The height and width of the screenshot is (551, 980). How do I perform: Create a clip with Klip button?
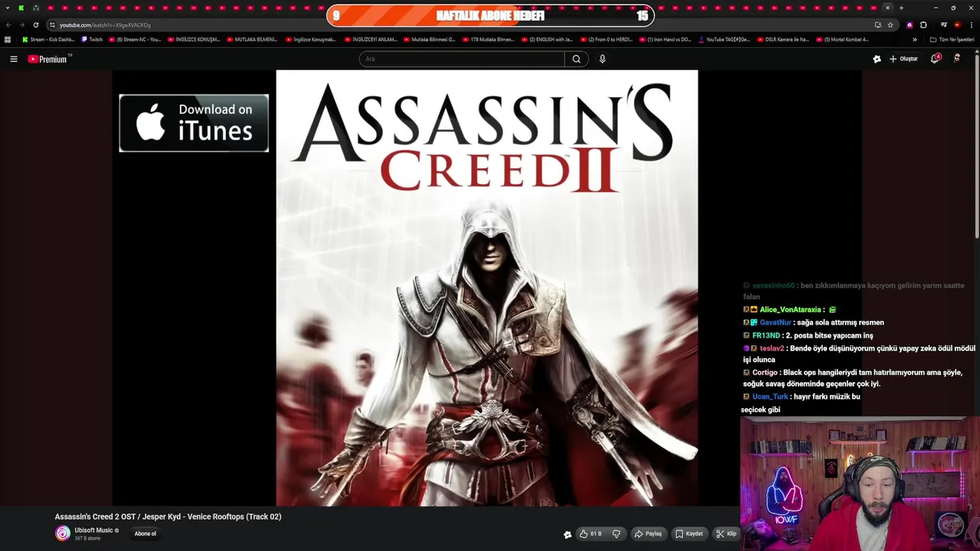point(727,534)
